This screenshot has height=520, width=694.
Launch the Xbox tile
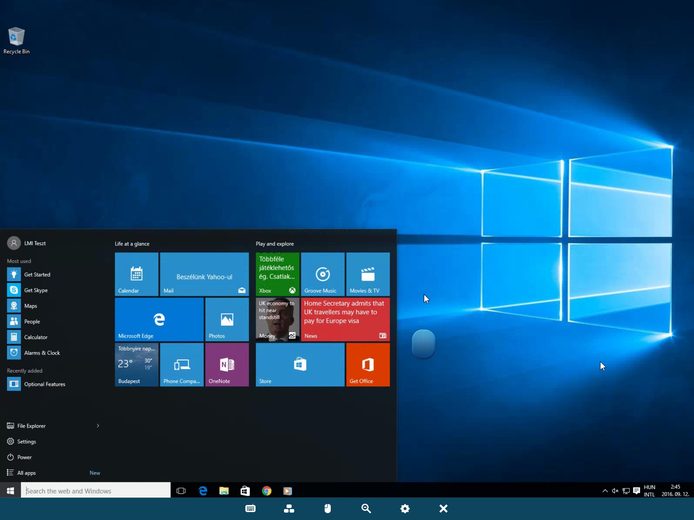[278, 274]
